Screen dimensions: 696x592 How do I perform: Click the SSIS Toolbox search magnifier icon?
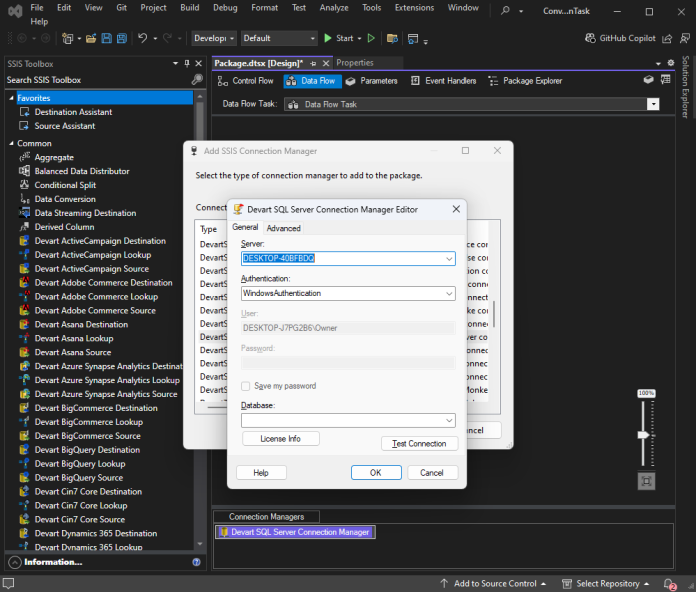(x=197, y=80)
